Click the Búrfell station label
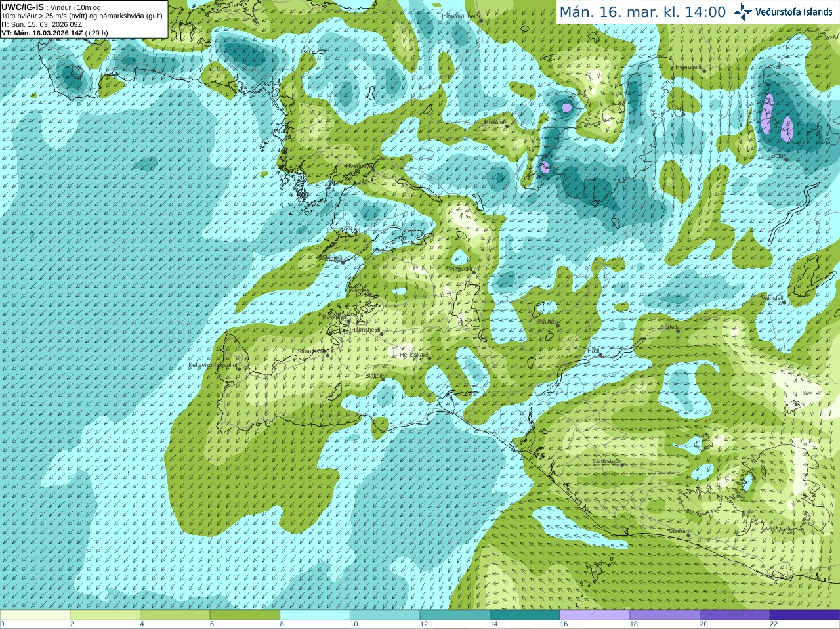 point(669,326)
